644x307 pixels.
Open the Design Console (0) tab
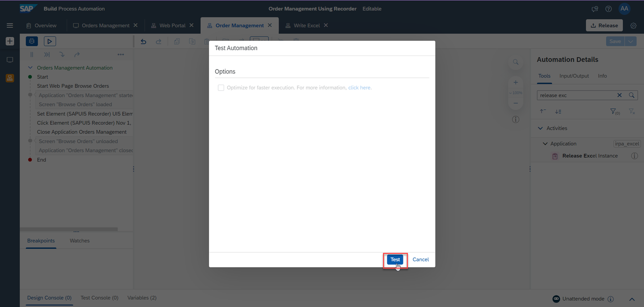pyautogui.click(x=49, y=298)
